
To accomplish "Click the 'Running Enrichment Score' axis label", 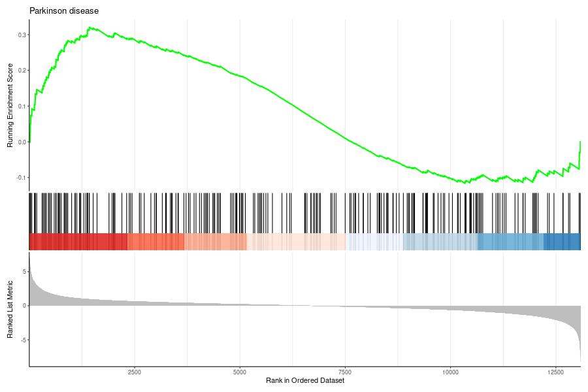I will tap(10, 105).
